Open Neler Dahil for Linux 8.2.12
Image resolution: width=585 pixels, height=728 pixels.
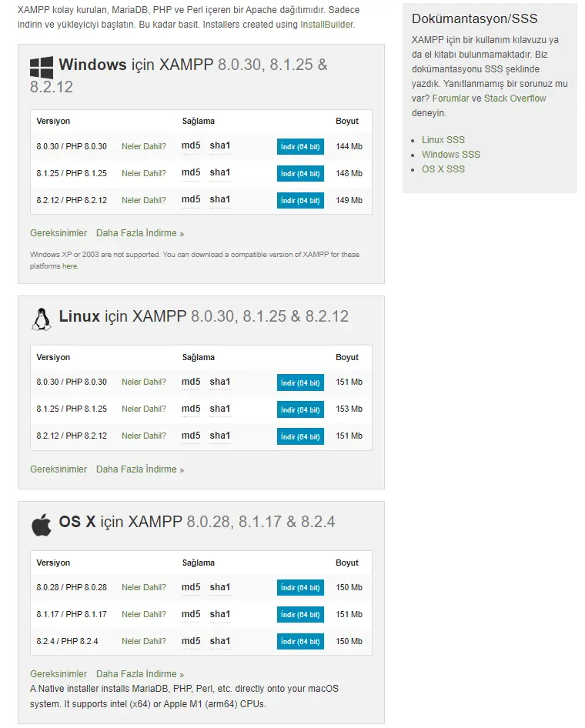143,436
